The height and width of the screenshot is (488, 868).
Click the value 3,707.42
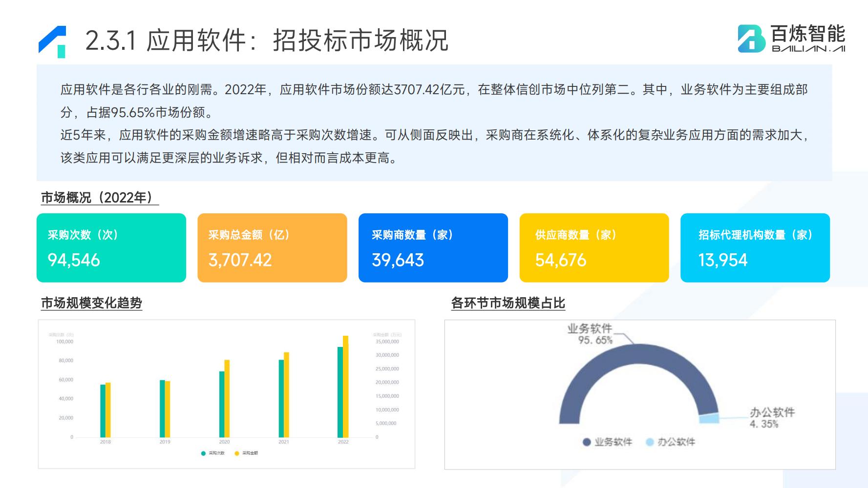(240, 260)
